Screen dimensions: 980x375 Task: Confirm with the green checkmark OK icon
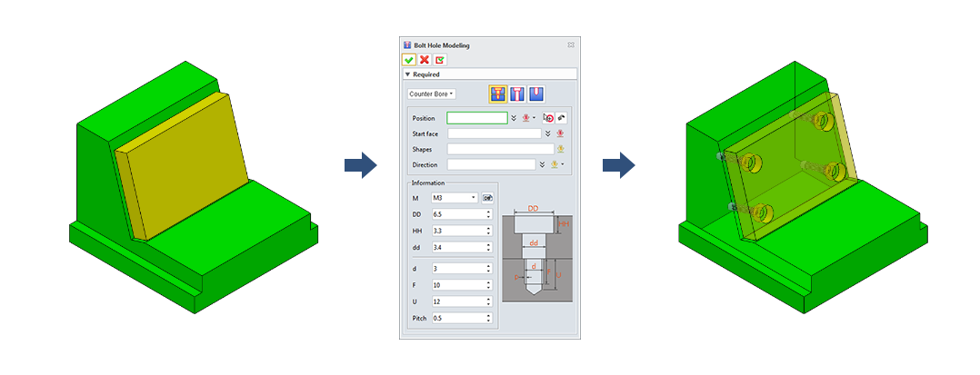[409, 59]
